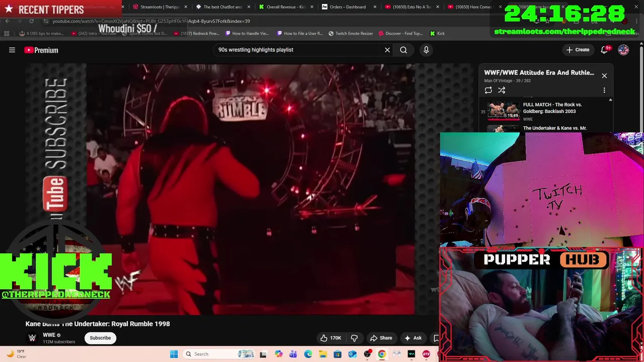Open playlist more options menu
Image resolution: width=644 pixels, height=362 pixels.
(604, 90)
